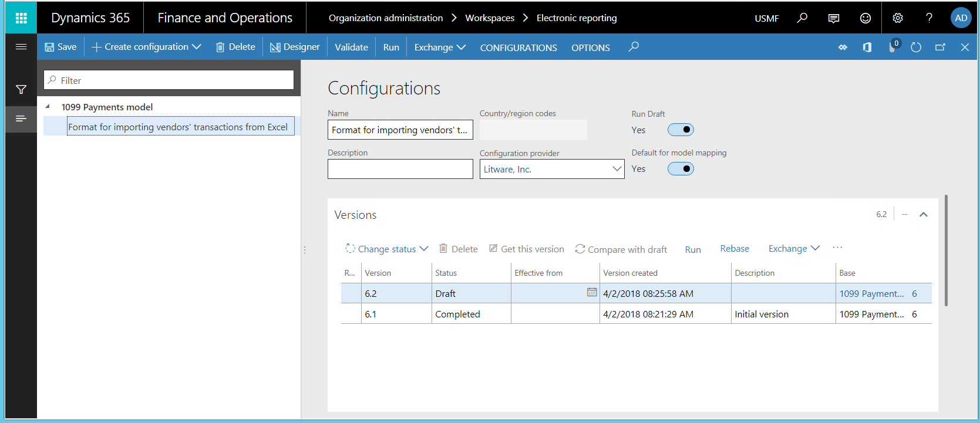The height and width of the screenshot is (423, 980).
Task: Open the AD user profile avatar
Action: click(x=961, y=18)
